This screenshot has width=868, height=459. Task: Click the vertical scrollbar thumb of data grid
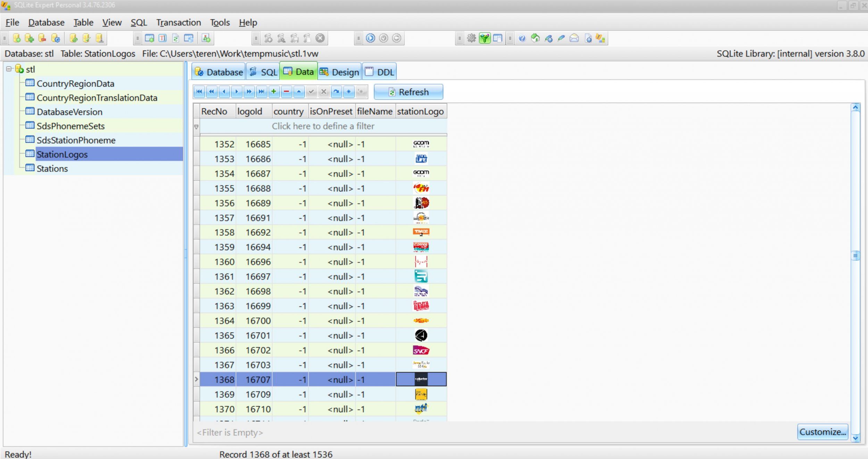point(856,256)
